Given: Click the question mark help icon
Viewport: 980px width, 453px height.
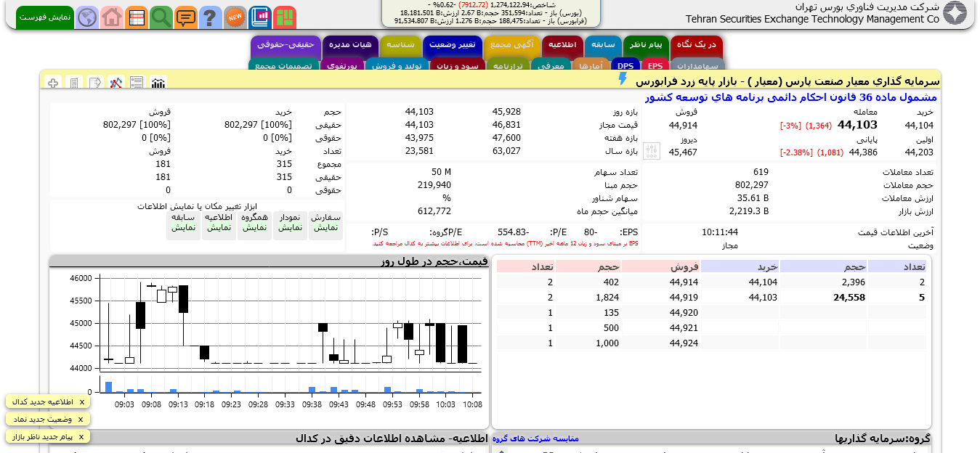Looking at the screenshot, I should (211, 17).
